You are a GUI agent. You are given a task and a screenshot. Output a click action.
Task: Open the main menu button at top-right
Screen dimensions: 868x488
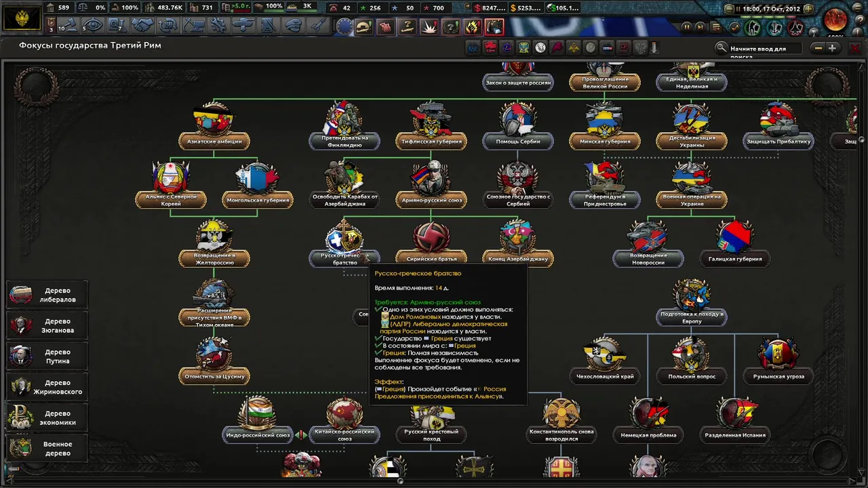[x=857, y=8]
